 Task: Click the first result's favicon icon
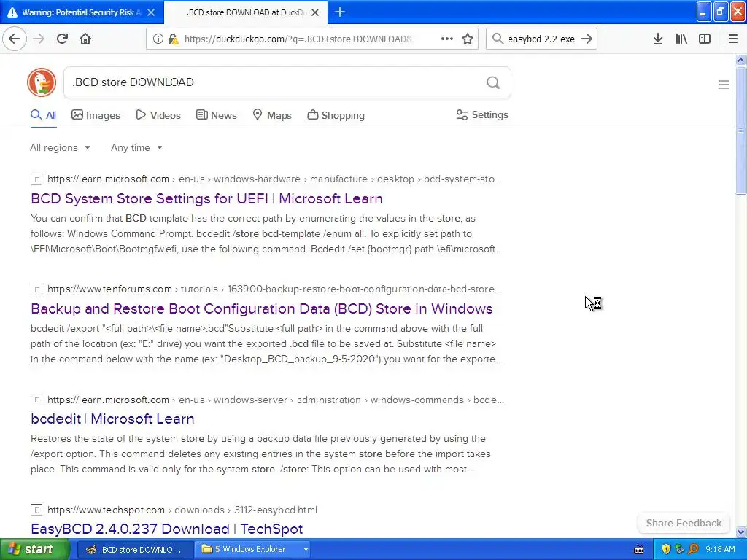point(36,179)
